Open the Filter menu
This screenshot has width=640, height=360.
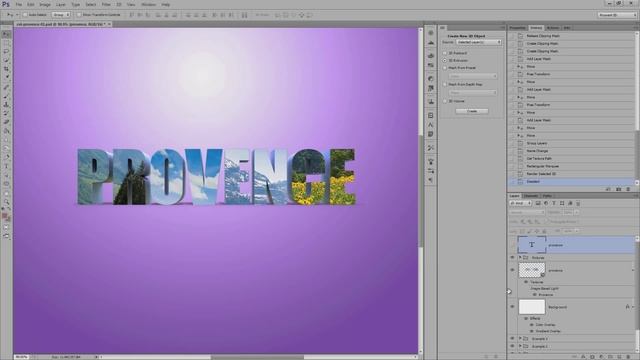click(x=106, y=4)
